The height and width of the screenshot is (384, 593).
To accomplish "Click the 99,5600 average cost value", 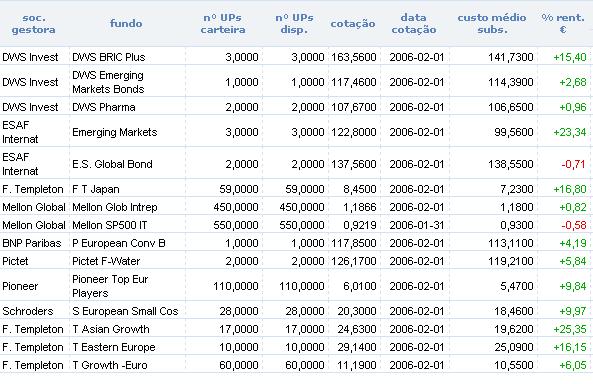I will (514, 132).
